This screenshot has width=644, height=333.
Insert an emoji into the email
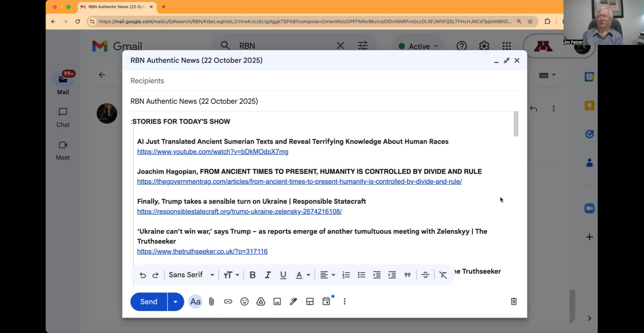click(244, 301)
